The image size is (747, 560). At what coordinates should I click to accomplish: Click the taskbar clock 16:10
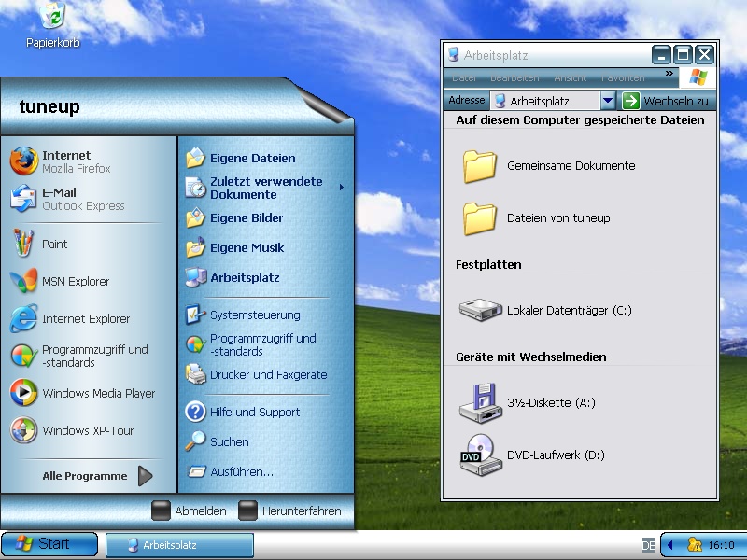coord(721,545)
